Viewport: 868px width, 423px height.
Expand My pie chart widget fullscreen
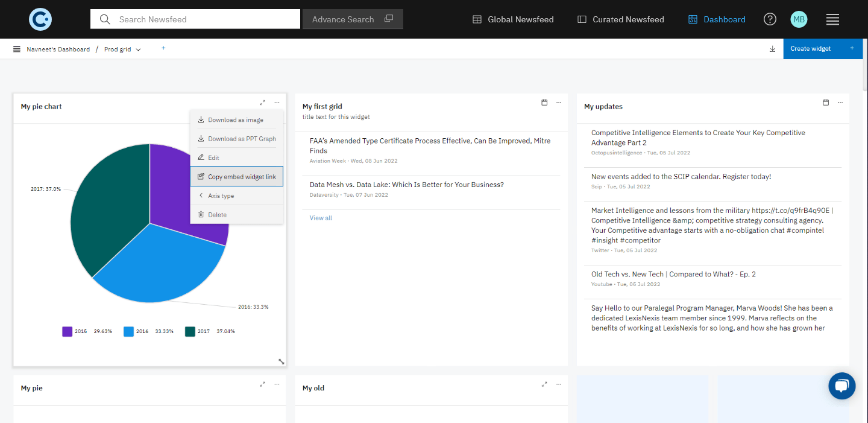pos(262,103)
